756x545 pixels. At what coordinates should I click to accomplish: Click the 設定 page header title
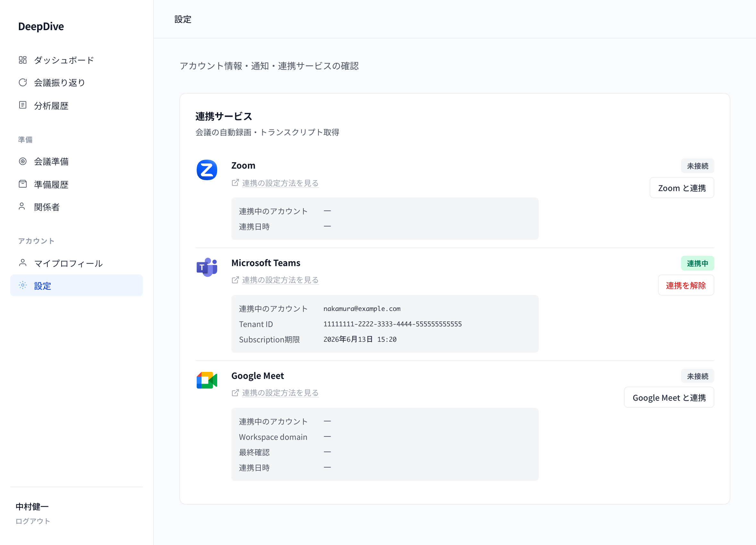click(x=183, y=19)
